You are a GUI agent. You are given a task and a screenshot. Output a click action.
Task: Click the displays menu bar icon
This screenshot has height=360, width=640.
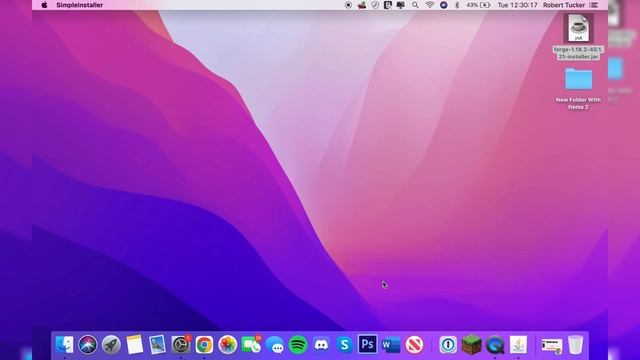point(400,5)
